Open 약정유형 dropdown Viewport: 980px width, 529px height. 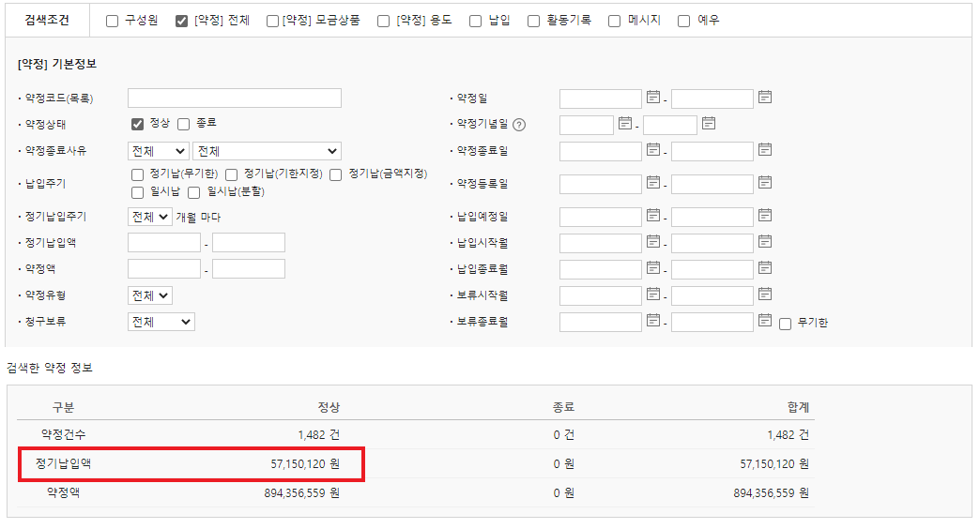(150, 295)
